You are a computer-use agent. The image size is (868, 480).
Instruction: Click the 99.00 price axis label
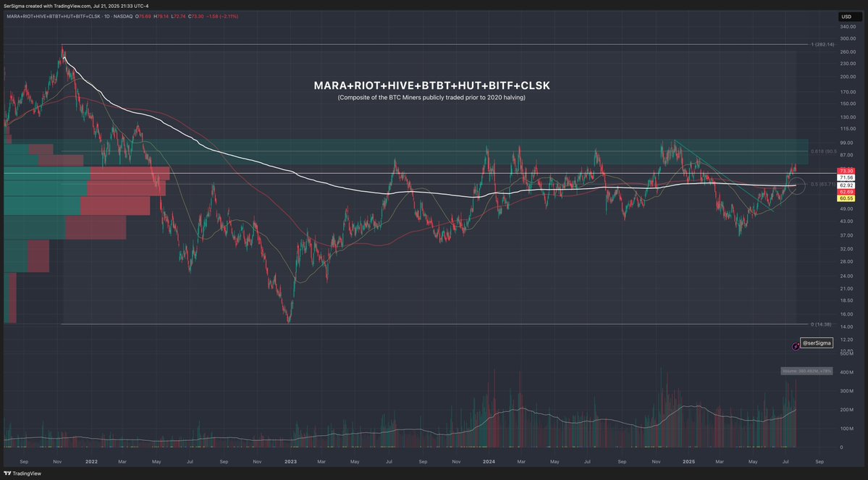click(x=846, y=143)
